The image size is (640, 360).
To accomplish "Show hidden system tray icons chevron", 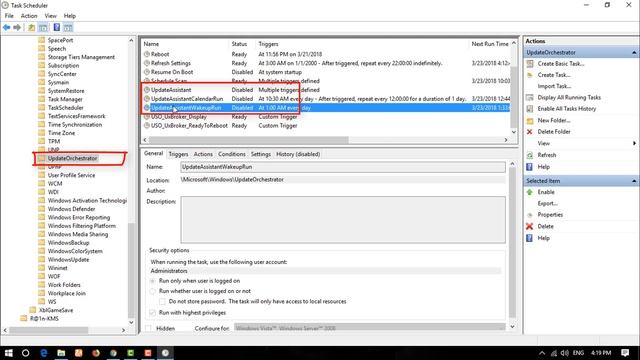I will [x=542, y=353].
